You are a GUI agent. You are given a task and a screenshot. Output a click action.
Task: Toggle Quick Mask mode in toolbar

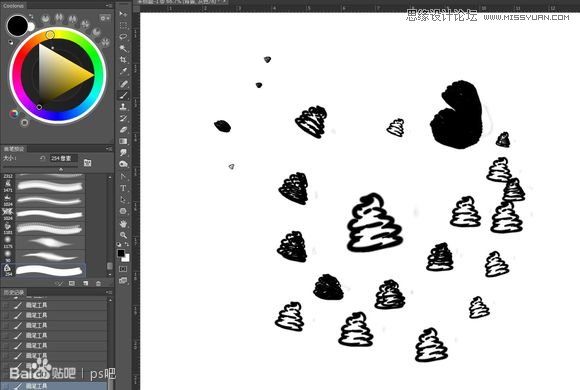click(x=123, y=269)
